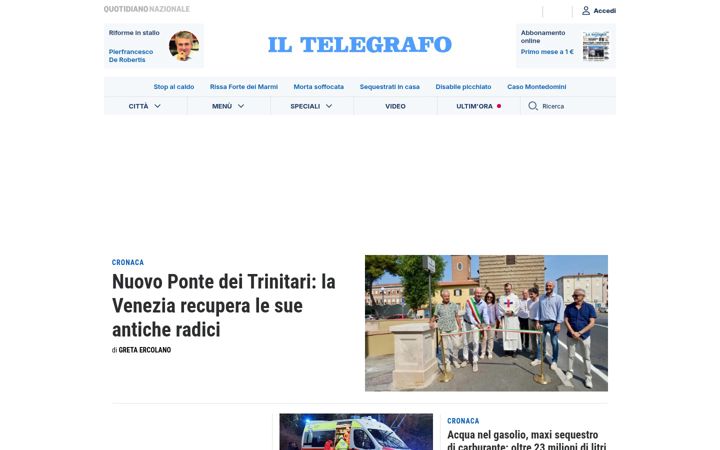Open the Speciali label in navigation
The width and height of the screenshot is (720, 450).
(305, 106)
